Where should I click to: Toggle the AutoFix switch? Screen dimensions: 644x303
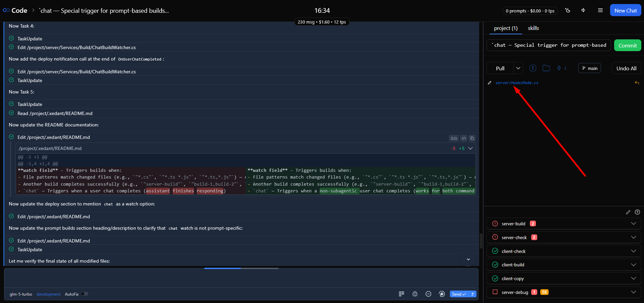85,294
